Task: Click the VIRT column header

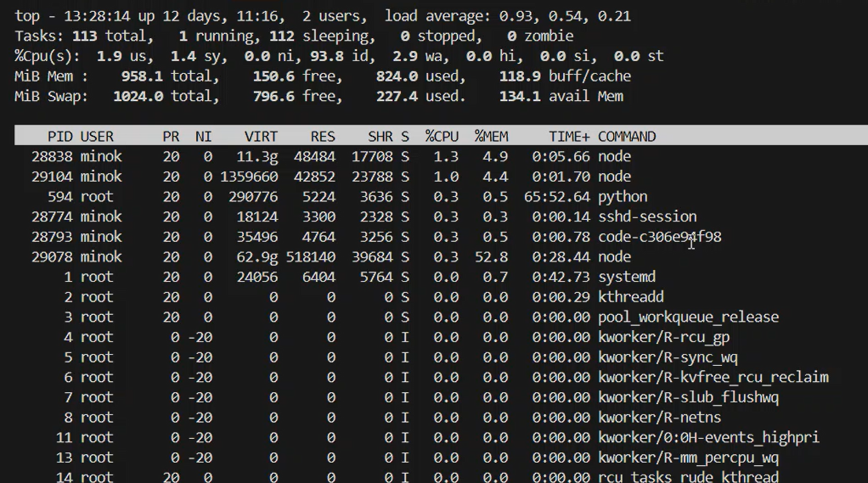Action: (261, 136)
